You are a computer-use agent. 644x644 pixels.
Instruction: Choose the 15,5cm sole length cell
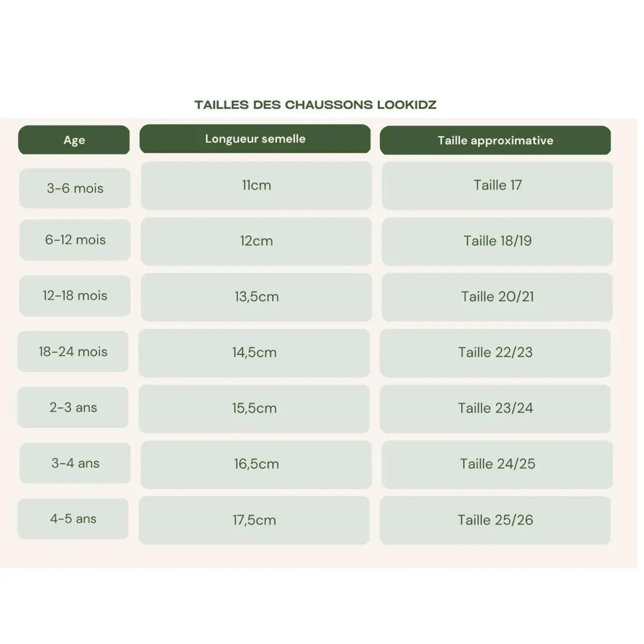254,408
